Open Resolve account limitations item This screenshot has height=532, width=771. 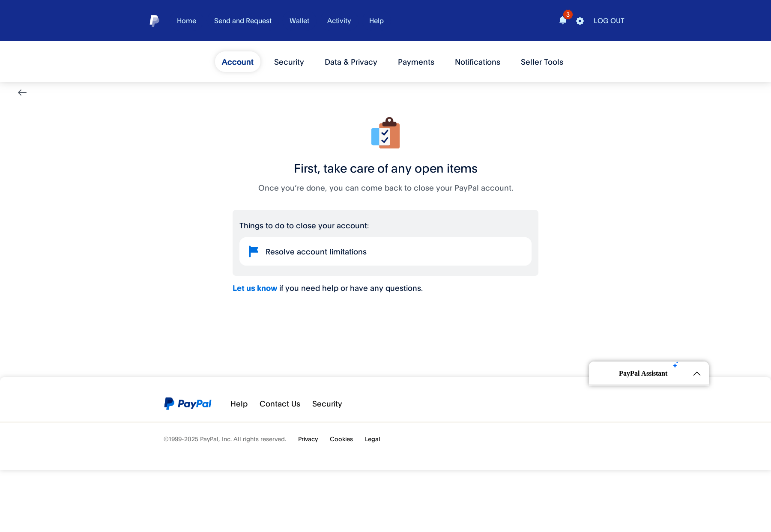coord(385,251)
